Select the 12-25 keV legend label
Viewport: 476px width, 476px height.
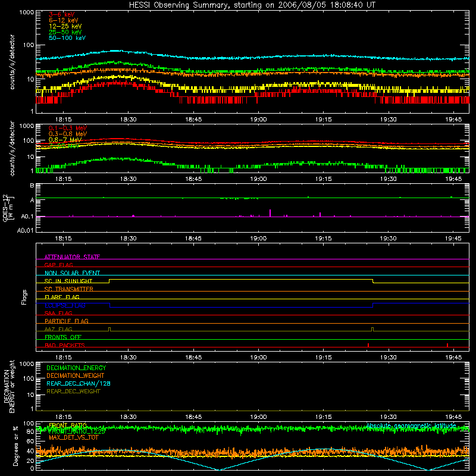[65, 26]
